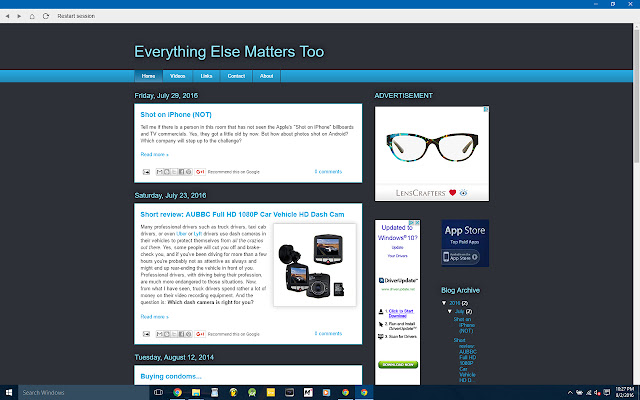Viewport: 640px width, 400px height.
Task: Click Google +1 on Shot on iPhone post
Action: 200,172
